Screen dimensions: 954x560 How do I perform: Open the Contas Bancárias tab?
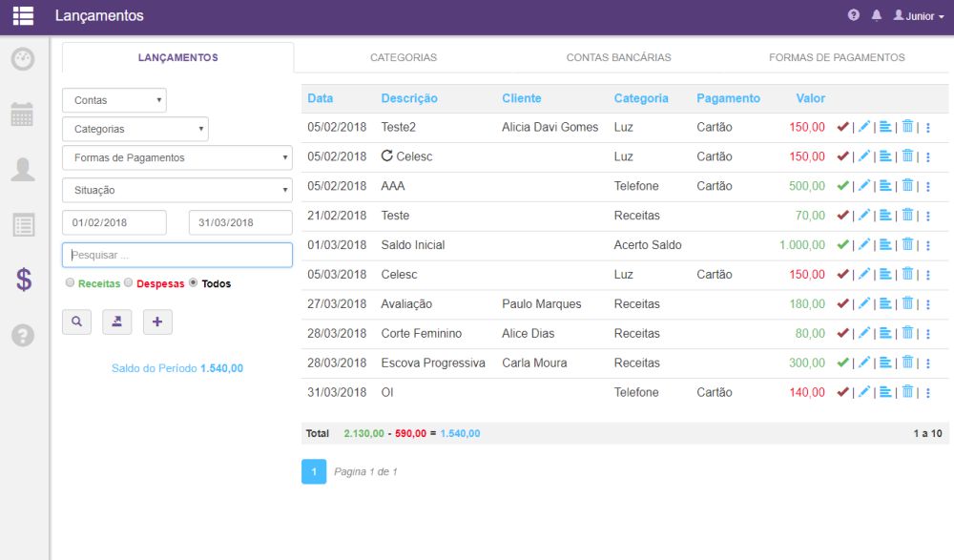pyautogui.click(x=619, y=58)
